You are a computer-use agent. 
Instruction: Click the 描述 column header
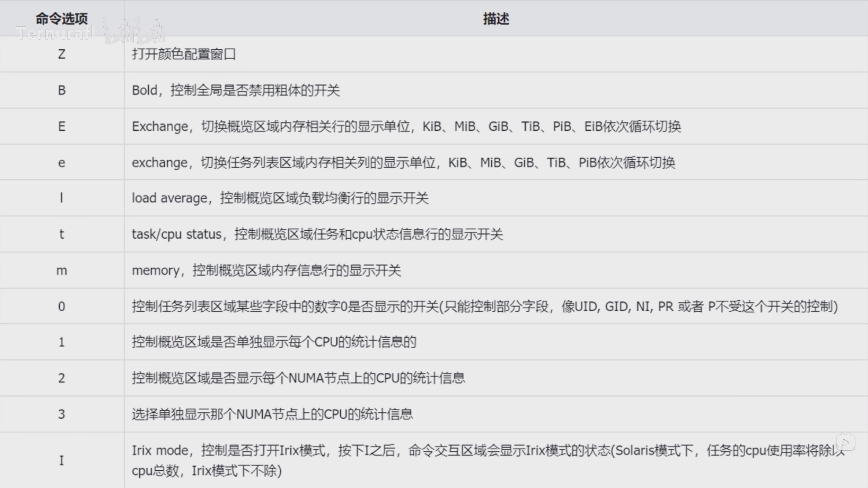(x=496, y=18)
